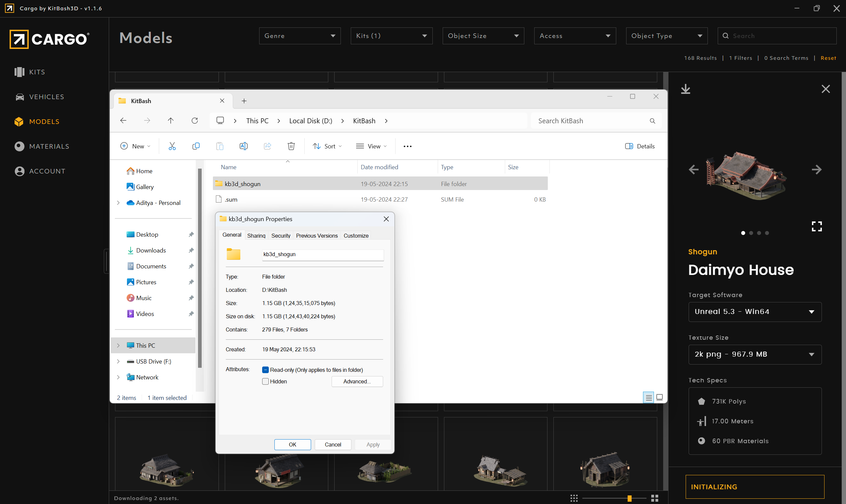Screen dimensions: 846x504
Task: Switch to the Sharing tab in Properties
Action: 256,236
